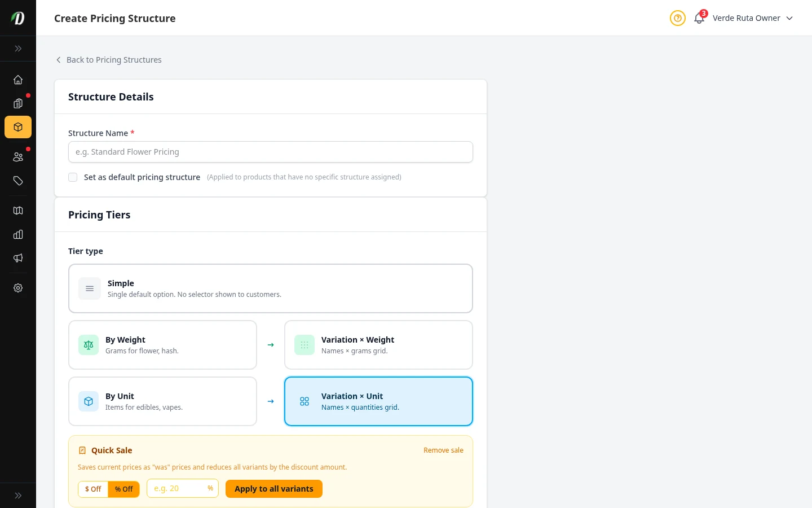Expand the sidebar with the double chevron
The width and height of the screenshot is (812, 508).
pyautogui.click(x=18, y=49)
